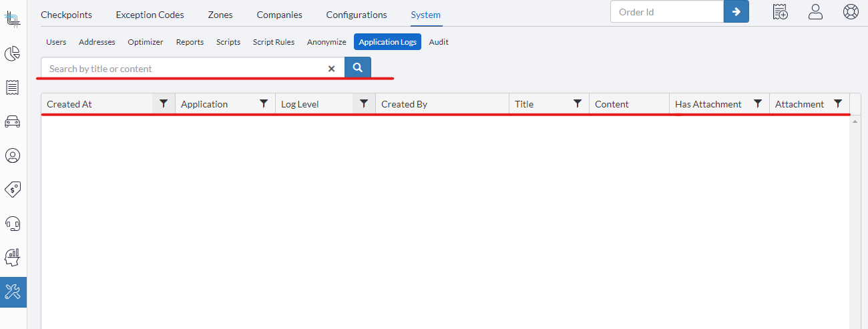Sort by Created By column header
The height and width of the screenshot is (329, 868).
coord(404,104)
